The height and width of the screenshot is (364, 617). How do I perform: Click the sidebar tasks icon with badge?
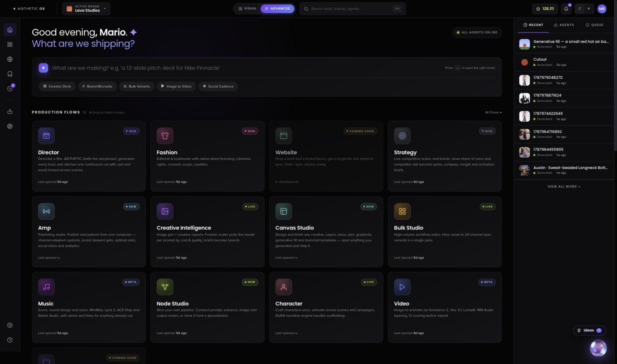point(10,88)
